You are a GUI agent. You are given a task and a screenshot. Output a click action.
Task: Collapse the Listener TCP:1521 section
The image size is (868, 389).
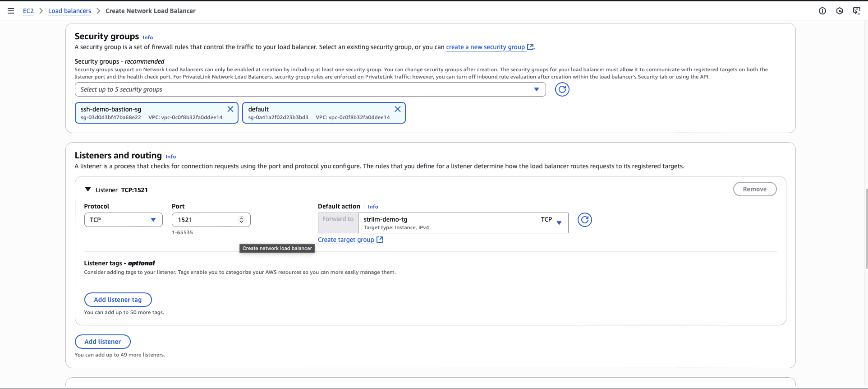click(88, 190)
